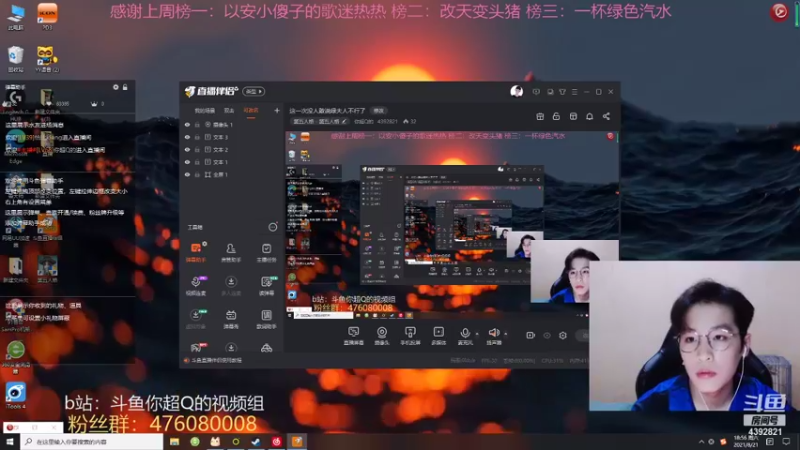
Task: Select the active orange scene tab
Action: 251,111
